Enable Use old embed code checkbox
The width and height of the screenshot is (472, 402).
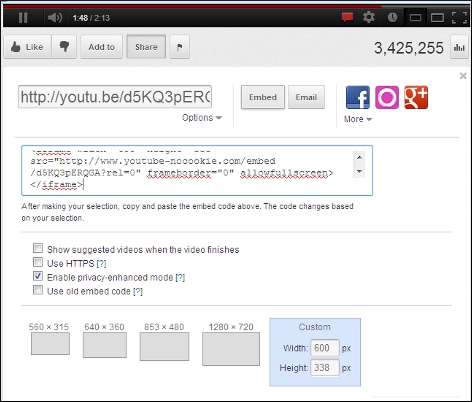click(x=38, y=290)
